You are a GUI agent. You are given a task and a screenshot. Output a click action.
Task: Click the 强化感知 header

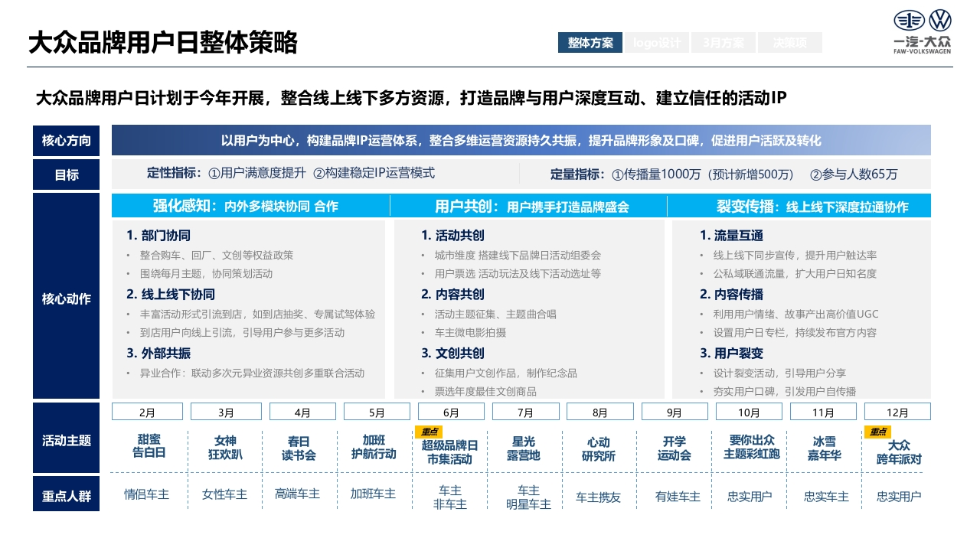click(x=250, y=207)
